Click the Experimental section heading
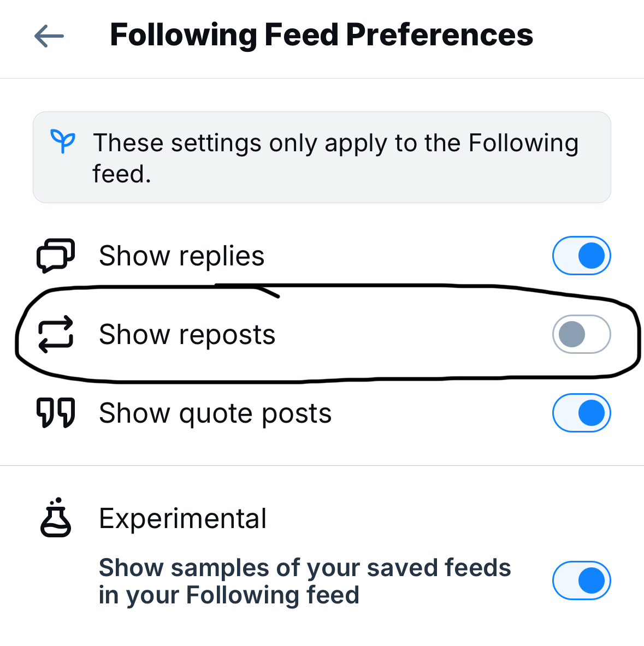This screenshot has width=644, height=646. point(182,518)
